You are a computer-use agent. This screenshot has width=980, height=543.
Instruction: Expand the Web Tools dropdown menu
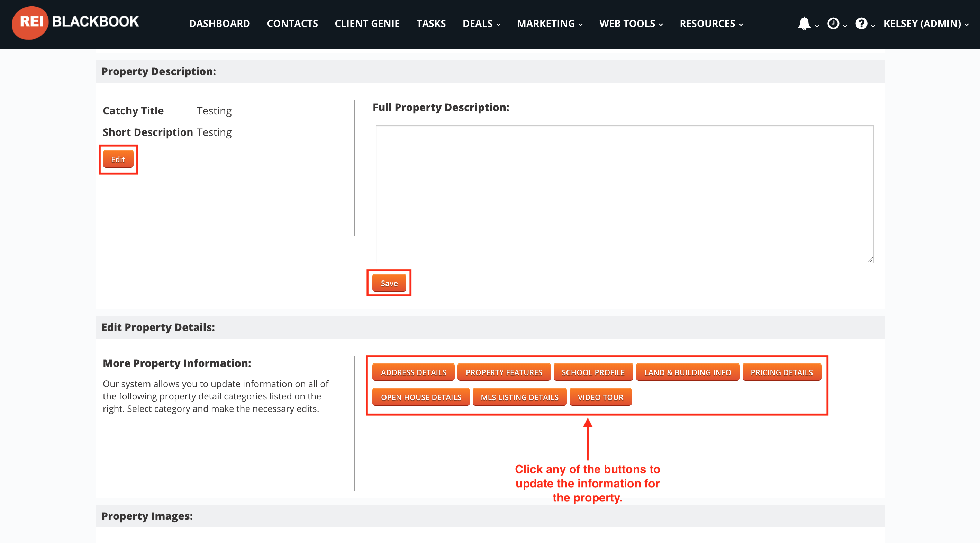pos(631,24)
